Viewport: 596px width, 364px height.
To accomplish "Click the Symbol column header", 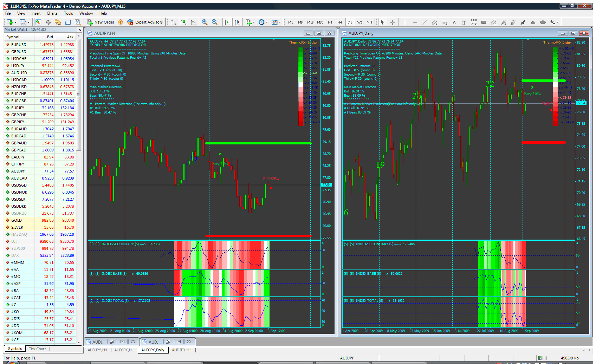I will coord(19,37).
